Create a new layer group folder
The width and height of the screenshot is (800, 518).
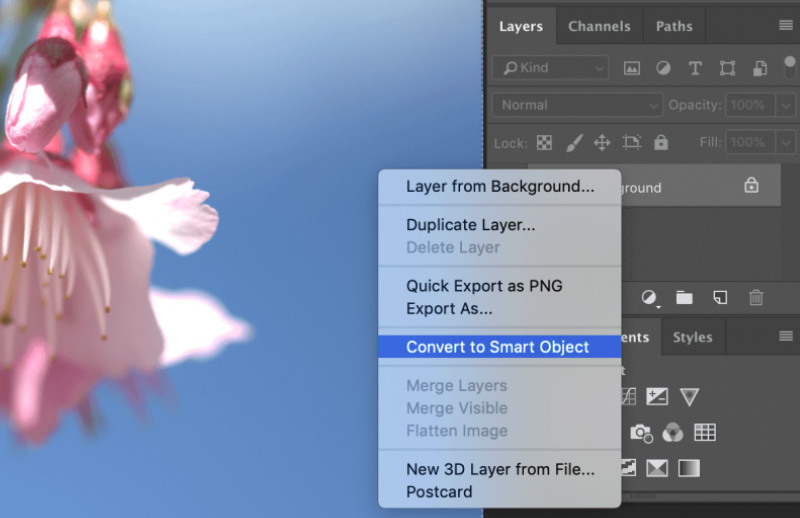click(684, 297)
